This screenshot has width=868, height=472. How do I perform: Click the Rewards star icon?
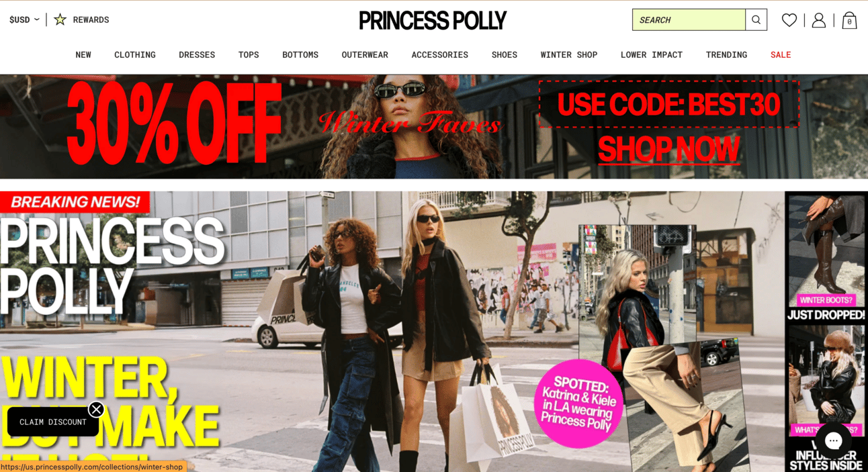60,19
